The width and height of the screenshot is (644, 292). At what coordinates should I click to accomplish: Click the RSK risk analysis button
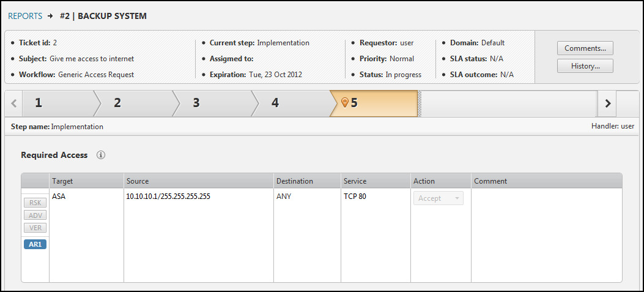(x=35, y=203)
